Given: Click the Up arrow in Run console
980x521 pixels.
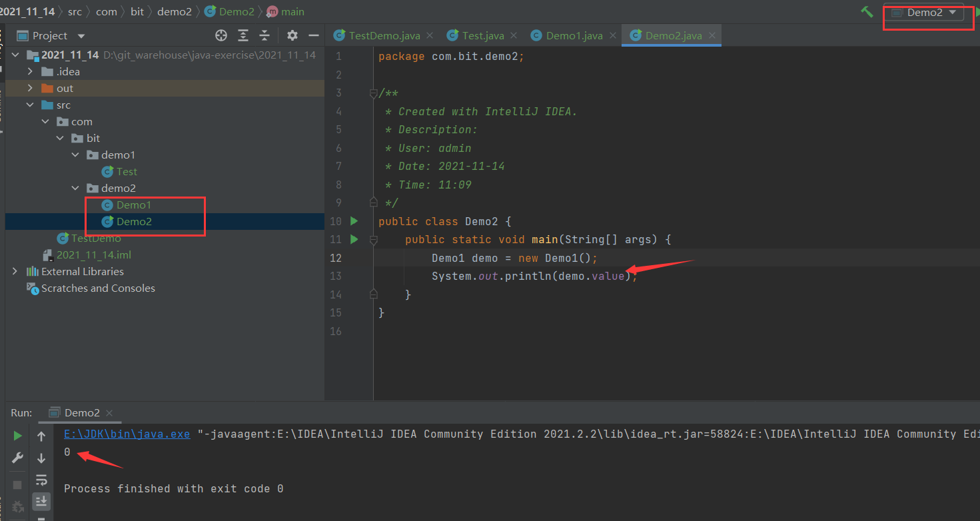Looking at the screenshot, I should [x=41, y=436].
